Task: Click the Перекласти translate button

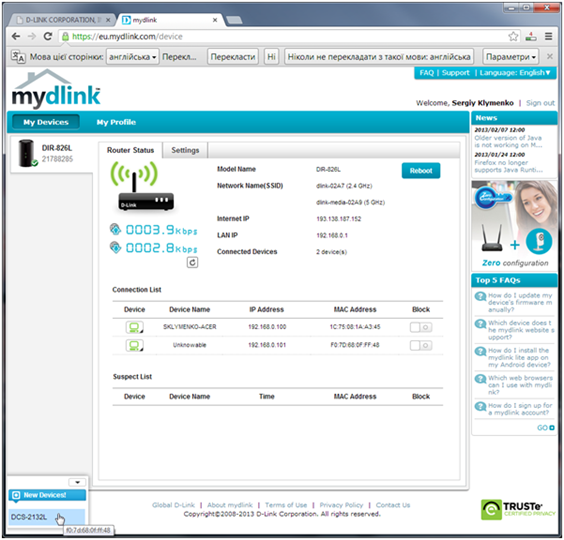Action: pyautogui.click(x=233, y=57)
